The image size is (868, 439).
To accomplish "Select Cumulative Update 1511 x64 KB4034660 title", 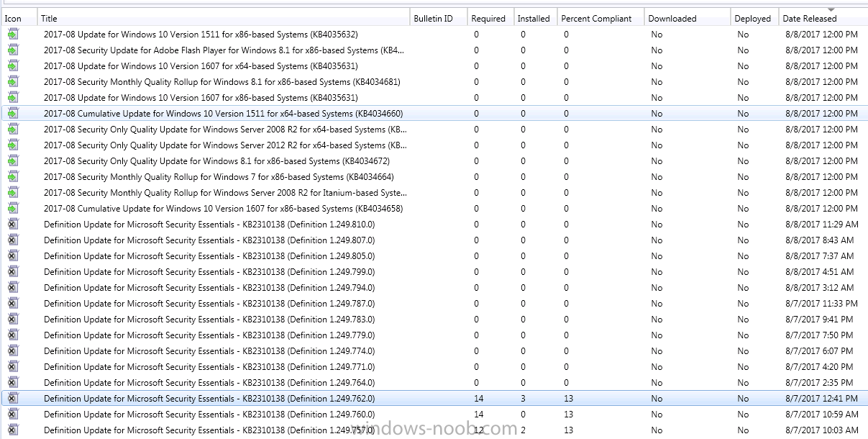I will point(223,114).
